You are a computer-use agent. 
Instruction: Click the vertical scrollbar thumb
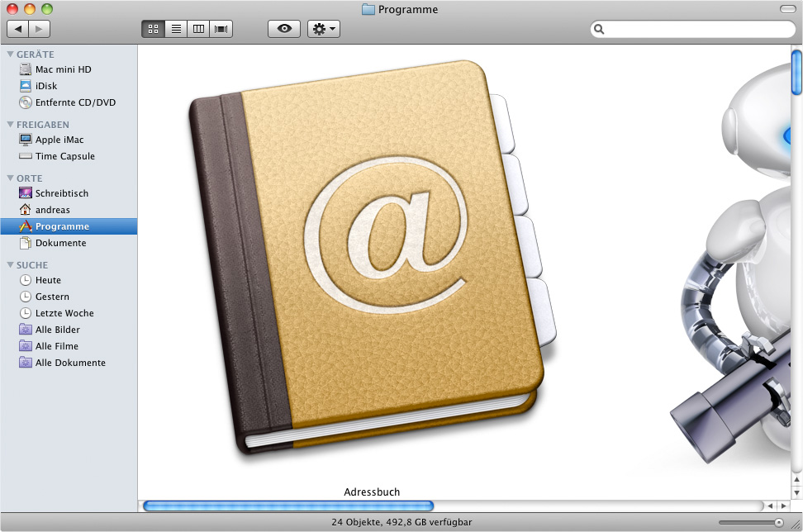click(x=796, y=72)
